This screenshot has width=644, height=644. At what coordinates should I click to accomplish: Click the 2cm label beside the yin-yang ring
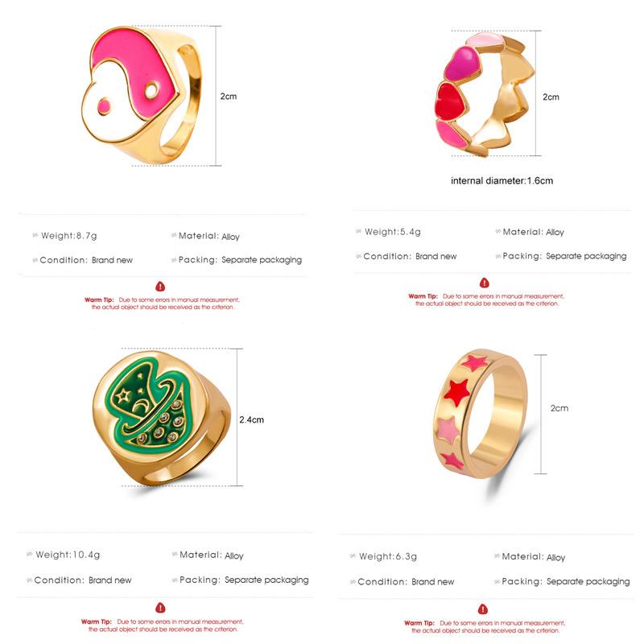pos(229,96)
